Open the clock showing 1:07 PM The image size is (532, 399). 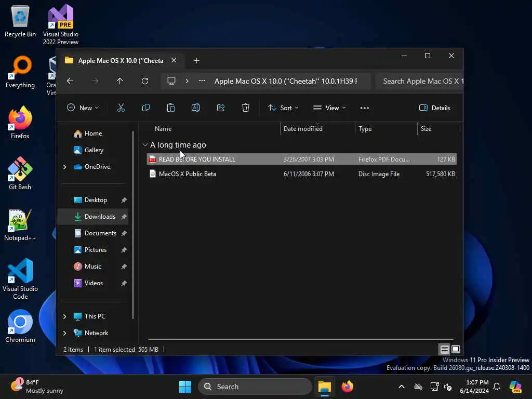(x=474, y=387)
